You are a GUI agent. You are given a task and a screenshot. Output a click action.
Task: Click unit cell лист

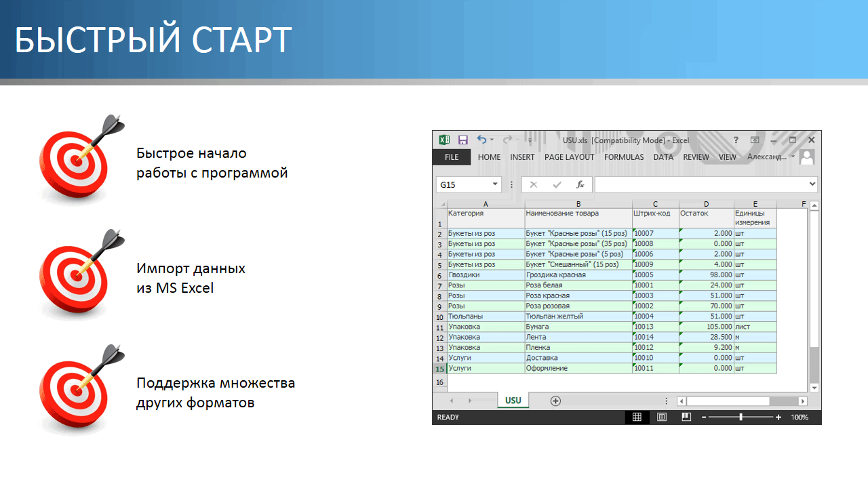(x=755, y=327)
